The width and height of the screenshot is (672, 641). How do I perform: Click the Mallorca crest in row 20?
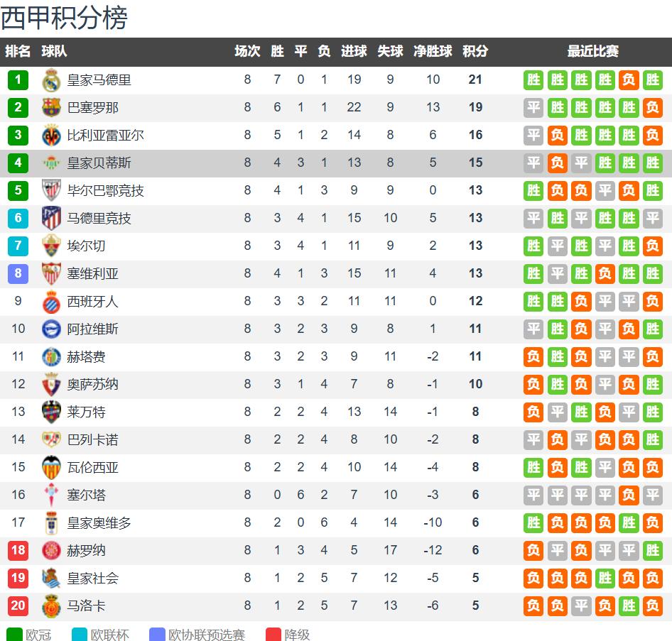(51, 606)
